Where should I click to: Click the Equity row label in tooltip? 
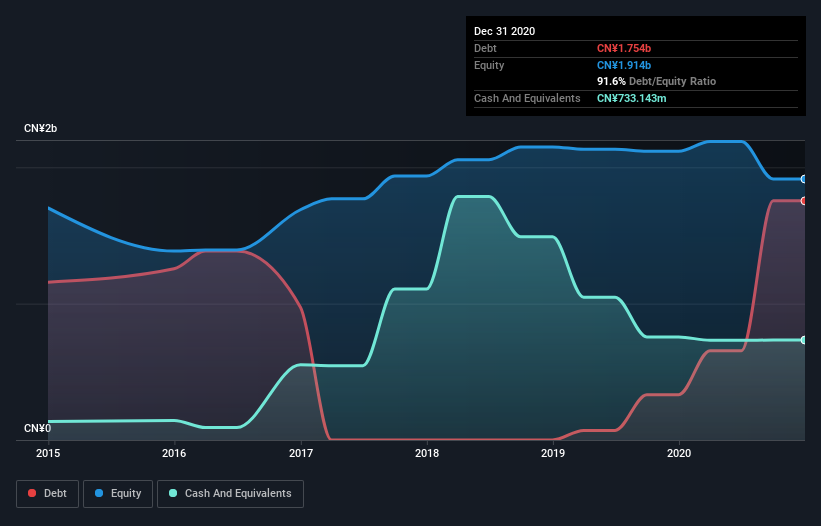(x=489, y=65)
